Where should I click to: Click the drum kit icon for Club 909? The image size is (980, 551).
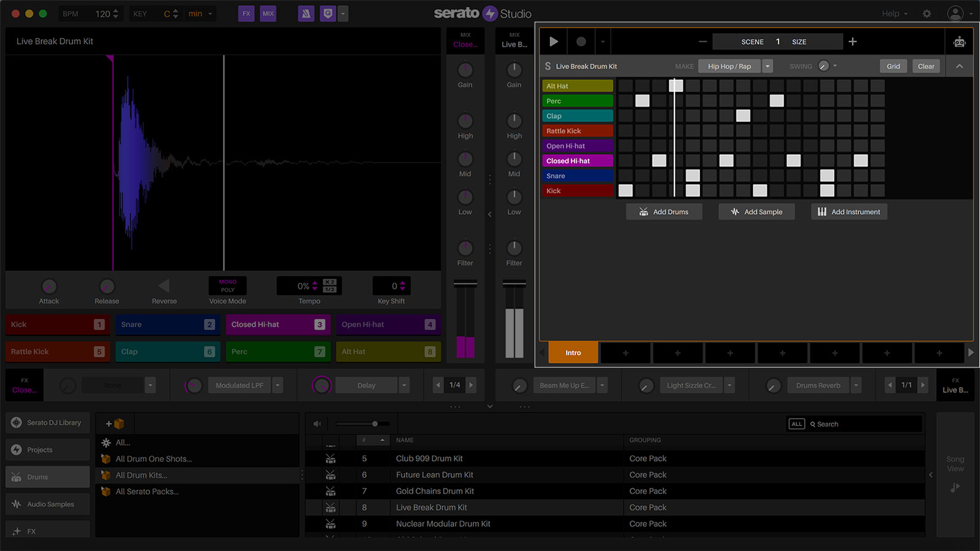[331, 459]
